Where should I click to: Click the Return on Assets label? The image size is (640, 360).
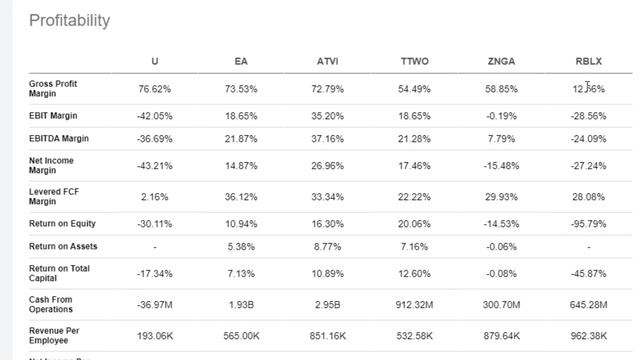pos(63,246)
